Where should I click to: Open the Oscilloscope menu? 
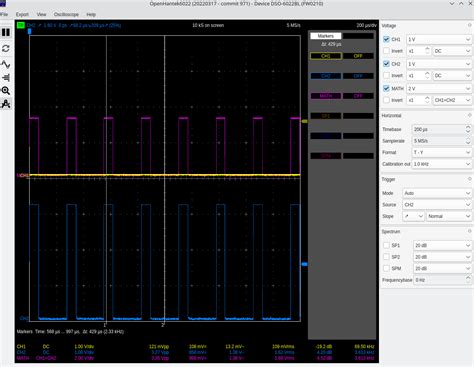pyautogui.click(x=66, y=15)
